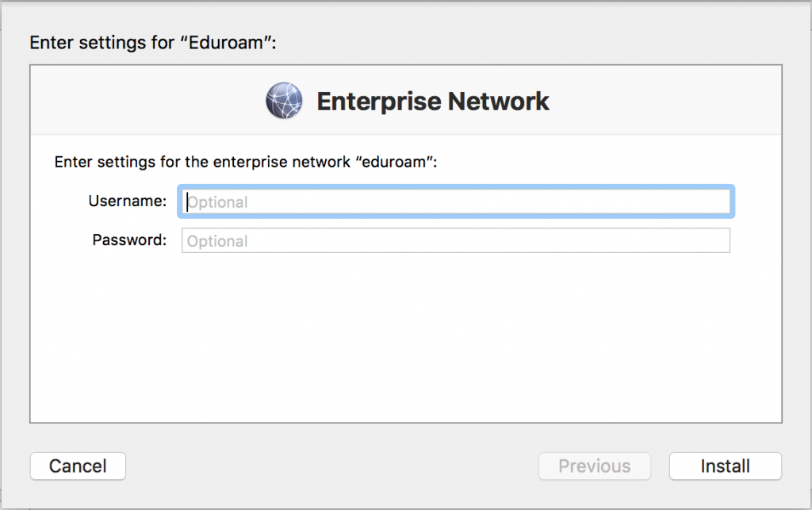Click the Optional placeholder in Password field
This screenshot has height=510, width=812.
pyautogui.click(x=217, y=241)
